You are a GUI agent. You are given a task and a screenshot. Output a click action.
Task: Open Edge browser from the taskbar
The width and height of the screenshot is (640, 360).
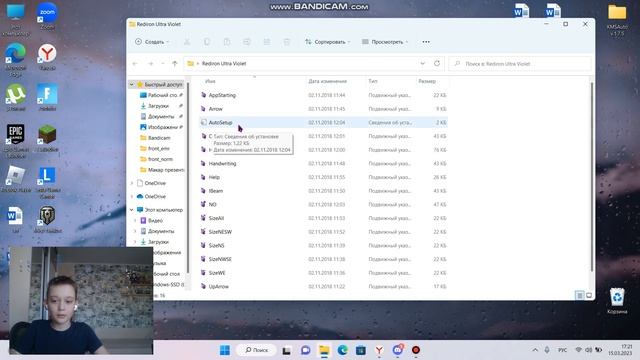click(342, 350)
